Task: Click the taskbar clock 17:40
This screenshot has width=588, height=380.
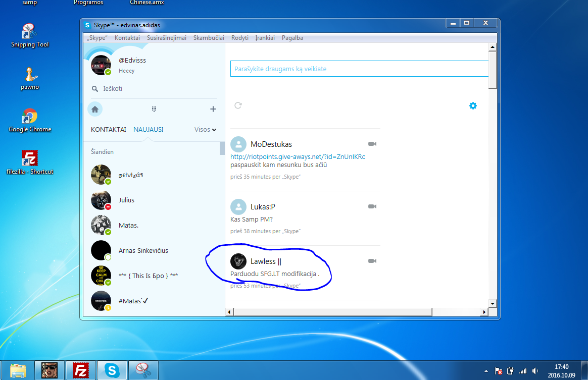Action: point(561,367)
